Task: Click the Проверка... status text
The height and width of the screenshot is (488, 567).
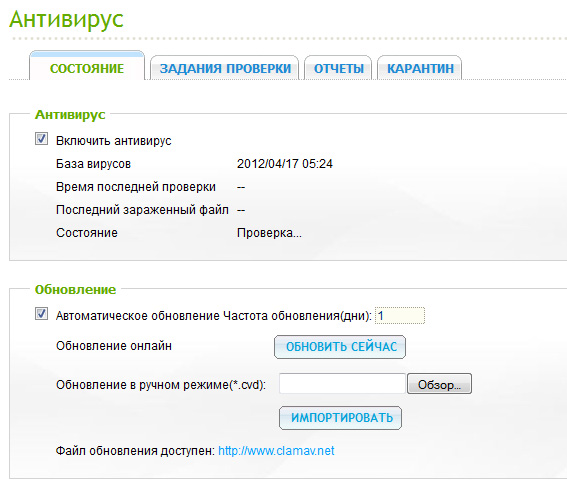Action: pyautogui.click(x=269, y=233)
